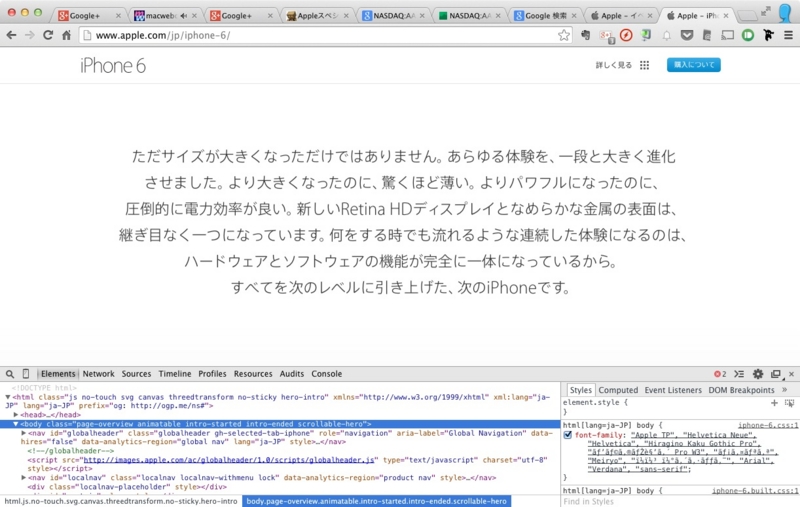Open the grid menu beside 詳しく見る
The height and width of the screenshot is (507, 800).
[644, 65]
